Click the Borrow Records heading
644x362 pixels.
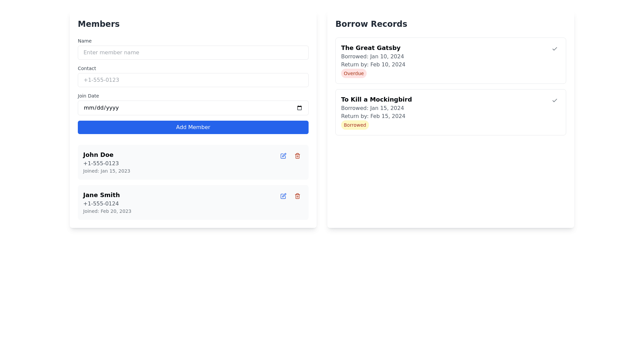371,24
